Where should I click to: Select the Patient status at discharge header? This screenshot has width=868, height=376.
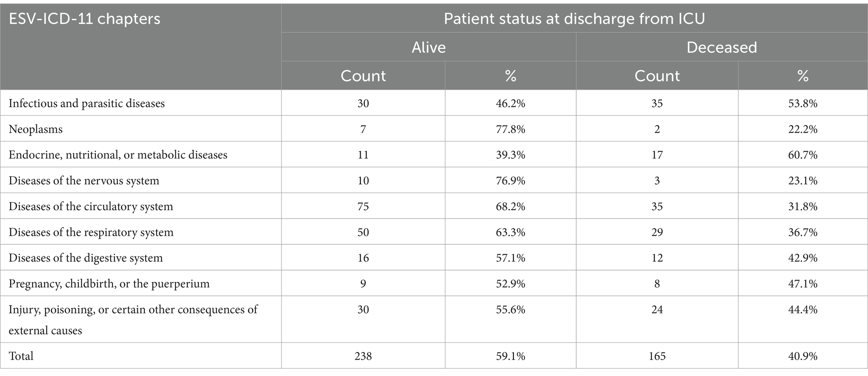tap(574, 19)
